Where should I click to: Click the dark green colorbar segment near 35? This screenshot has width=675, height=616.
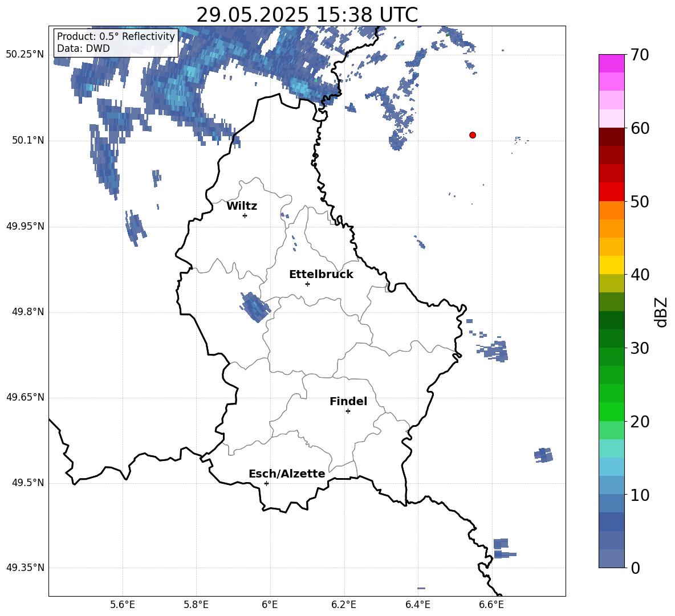tap(612, 320)
